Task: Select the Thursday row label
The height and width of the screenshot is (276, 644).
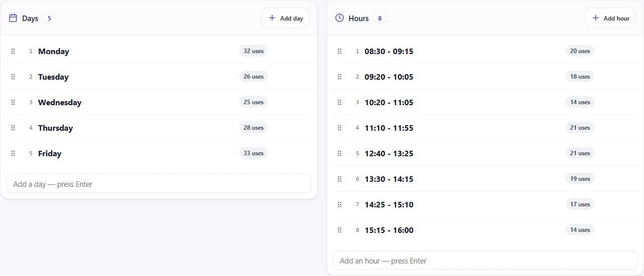Action: pyautogui.click(x=56, y=128)
